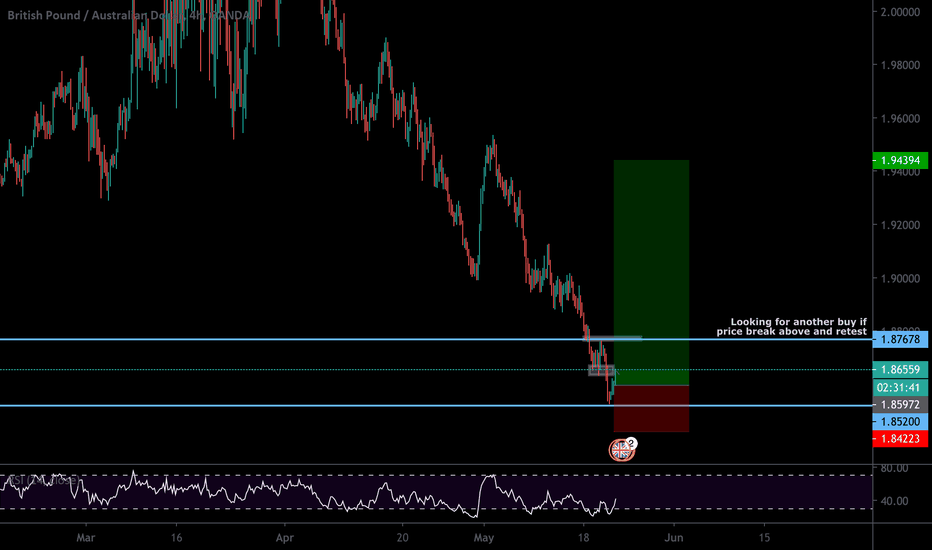Click the current price label 1.86559
The height and width of the screenshot is (550, 932).
[900, 370]
